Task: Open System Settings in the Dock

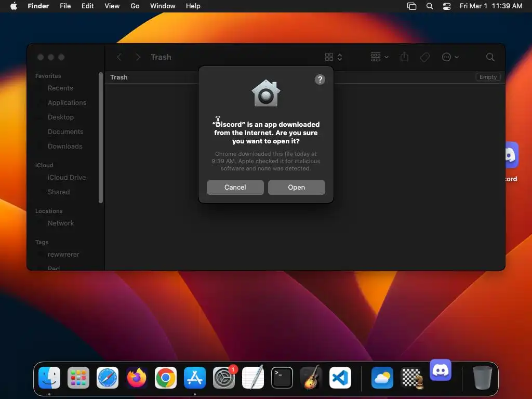Action: click(x=224, y=378)
